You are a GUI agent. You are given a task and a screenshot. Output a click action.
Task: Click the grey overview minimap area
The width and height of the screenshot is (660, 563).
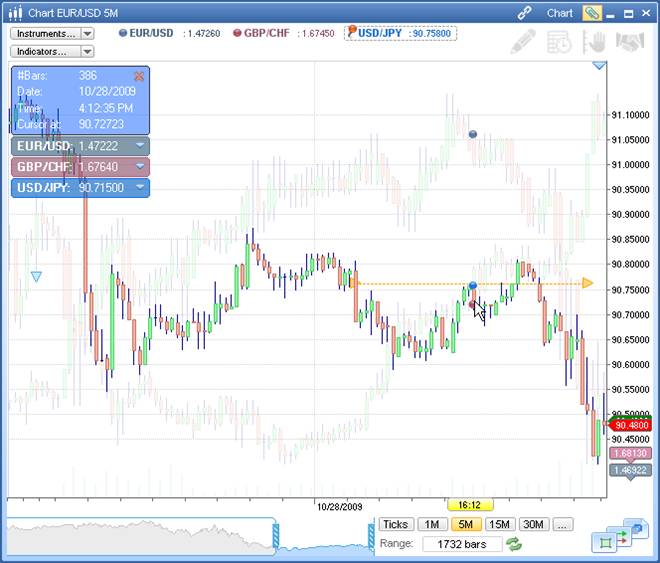tap(139, 536)
